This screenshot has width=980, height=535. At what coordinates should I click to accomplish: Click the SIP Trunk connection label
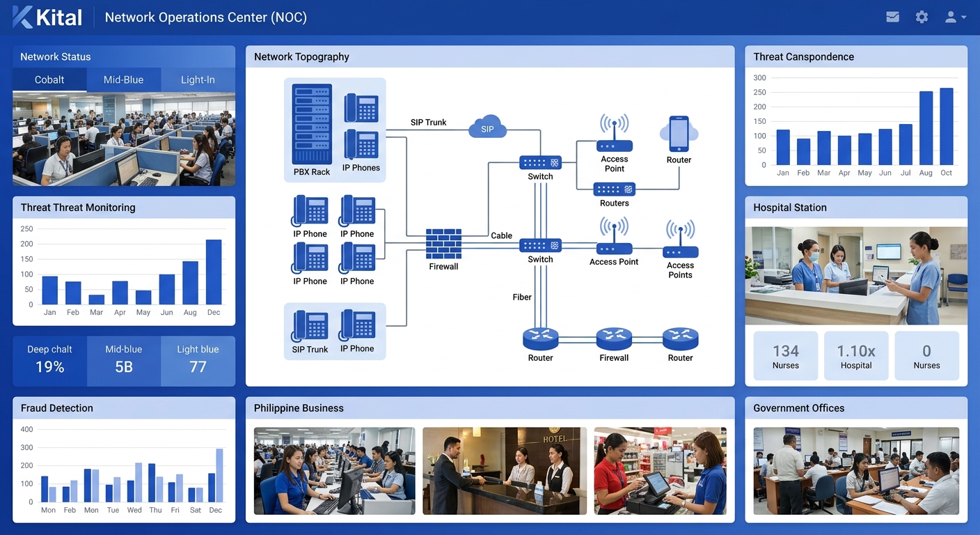tap(429, 122)
